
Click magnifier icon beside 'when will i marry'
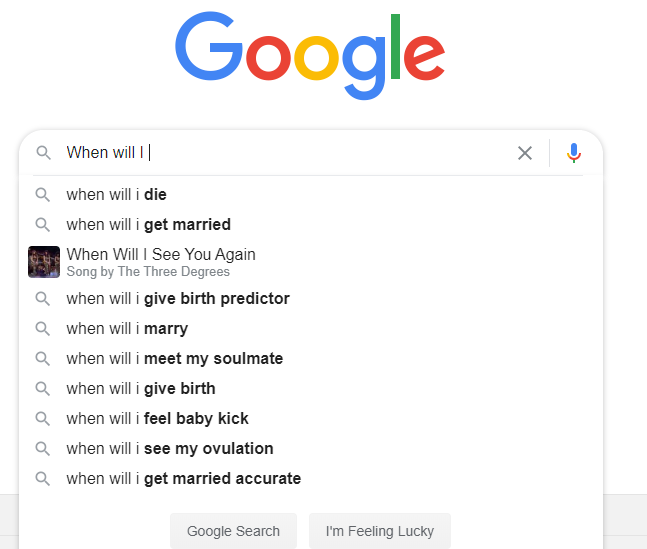click(x=43, y=329)
